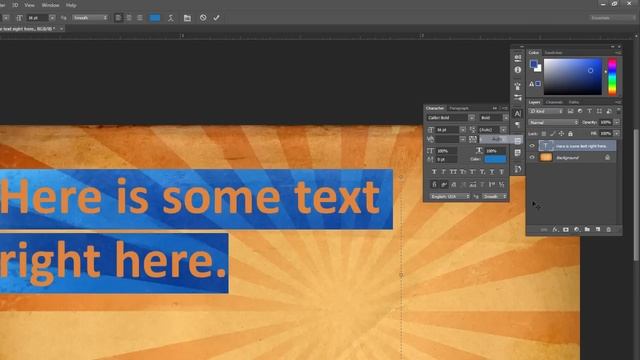Toggle lock transparent pixels in Layers panel
The width and height of the screenshot is (640, 360).
click(544, 134)
